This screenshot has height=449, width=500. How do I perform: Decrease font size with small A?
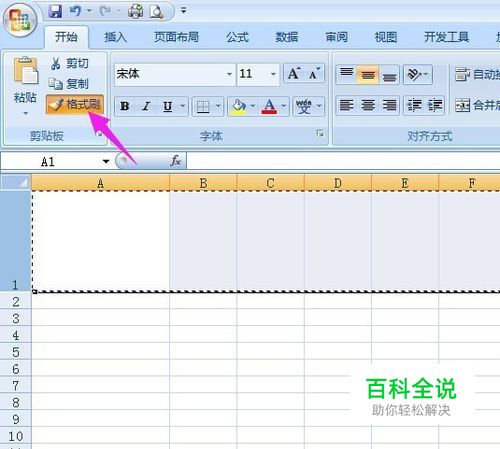tap(314, 74)
